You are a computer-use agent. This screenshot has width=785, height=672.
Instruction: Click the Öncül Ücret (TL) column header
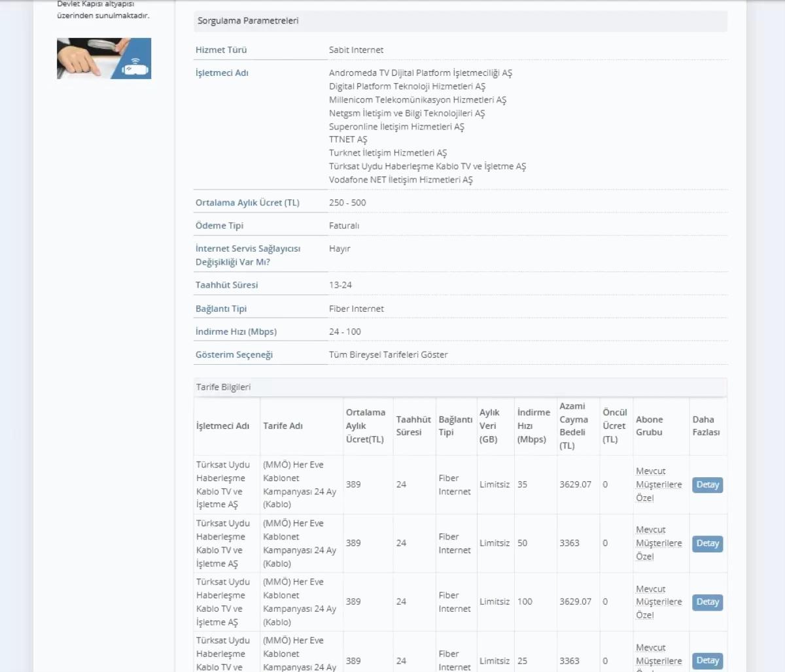point(615,426)
